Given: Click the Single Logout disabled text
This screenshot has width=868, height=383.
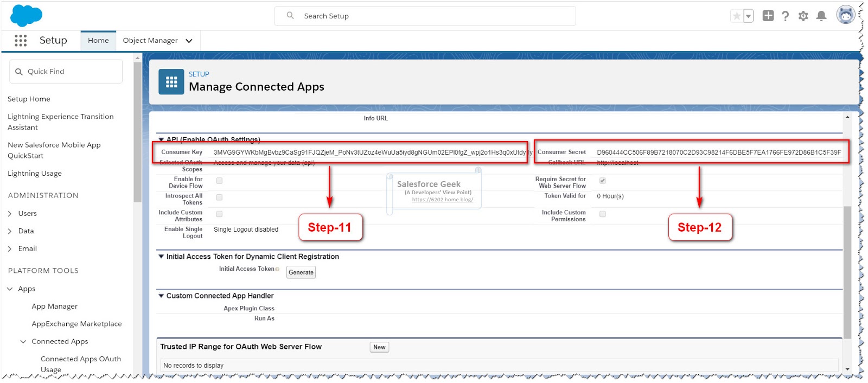Looking at the screenshot, I should 246,230.
